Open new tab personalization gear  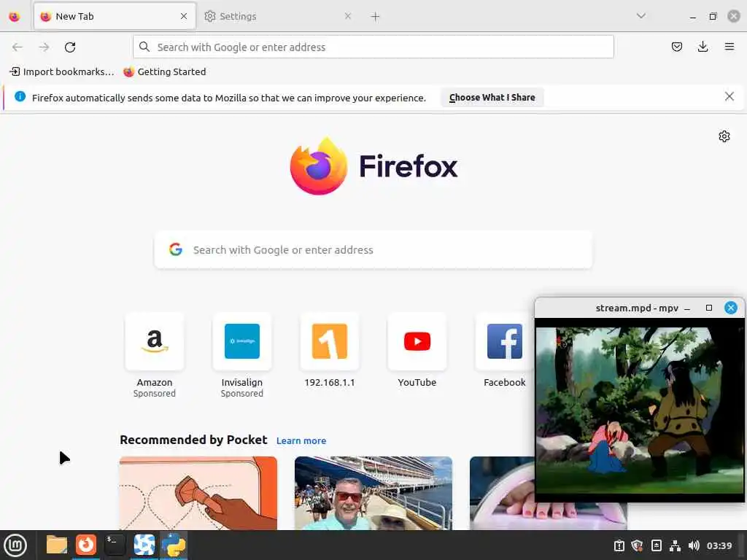(x=724, y=136)
